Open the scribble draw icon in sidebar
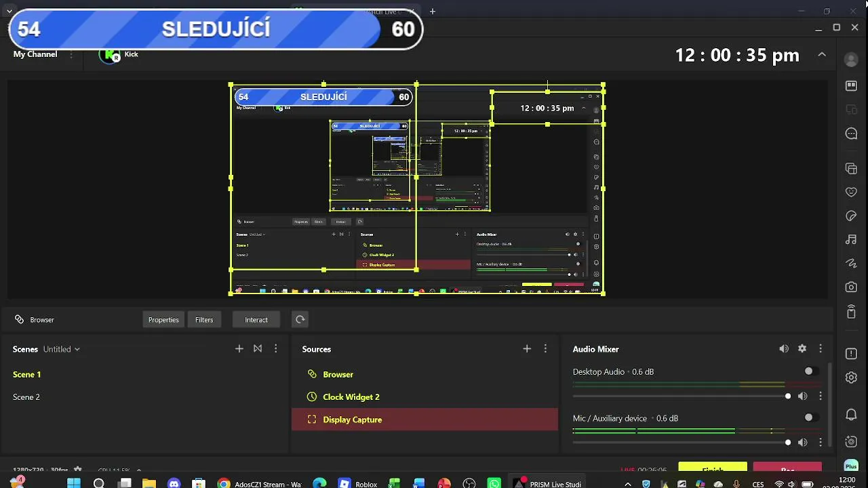The image size is (868, 488). point(851,263)
